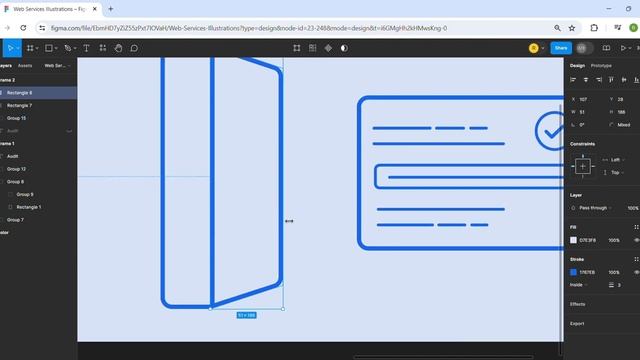Click the constraints box widget
The width and height of the screenshot is (640, 360).
[x=582, y=166]
